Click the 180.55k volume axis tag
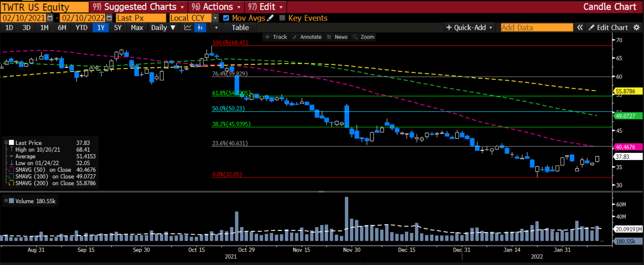Image resolution: width=644 pixels, height=265 pixels. tap(628, 241)
